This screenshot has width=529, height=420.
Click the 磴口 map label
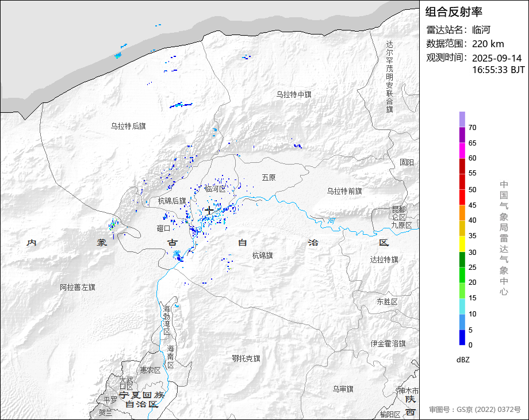[164, 228]
